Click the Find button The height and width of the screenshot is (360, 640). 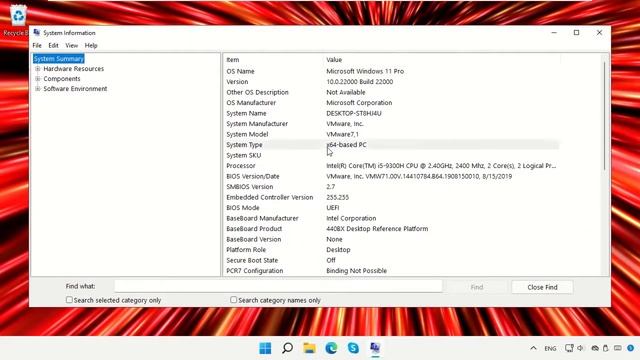477,287
